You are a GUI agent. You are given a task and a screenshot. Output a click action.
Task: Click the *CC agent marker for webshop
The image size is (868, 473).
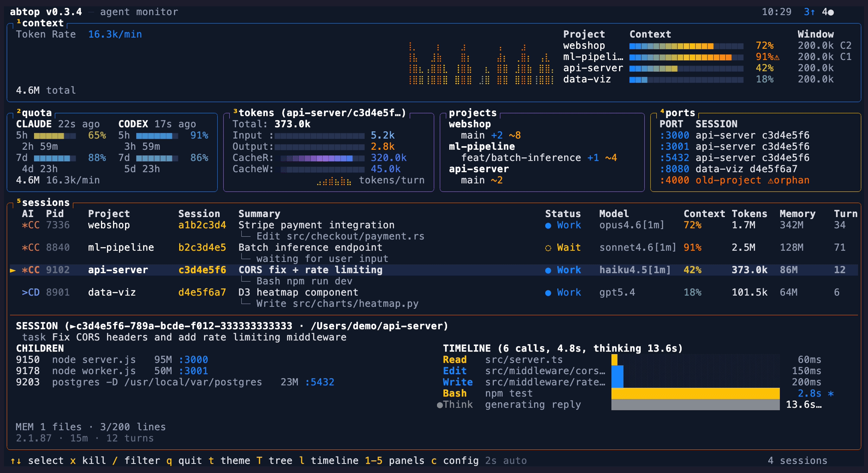point(30,225)
